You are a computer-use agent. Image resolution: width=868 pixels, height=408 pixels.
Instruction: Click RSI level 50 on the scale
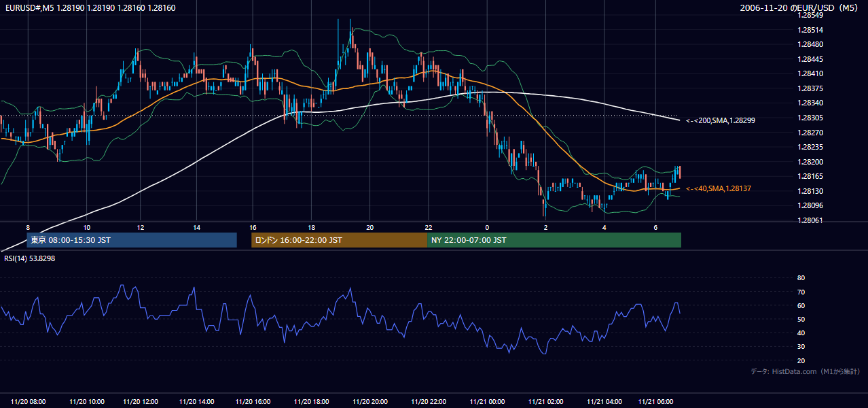tap(801, 319)
